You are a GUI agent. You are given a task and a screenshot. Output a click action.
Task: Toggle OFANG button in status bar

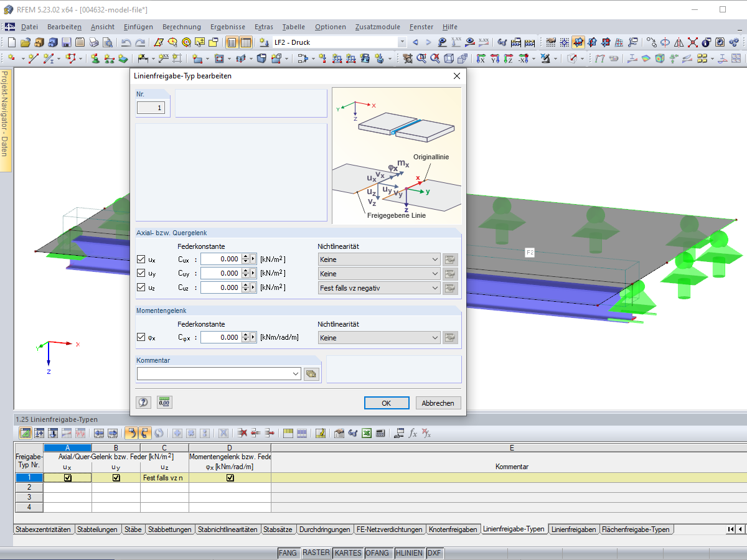click(378, 553)
